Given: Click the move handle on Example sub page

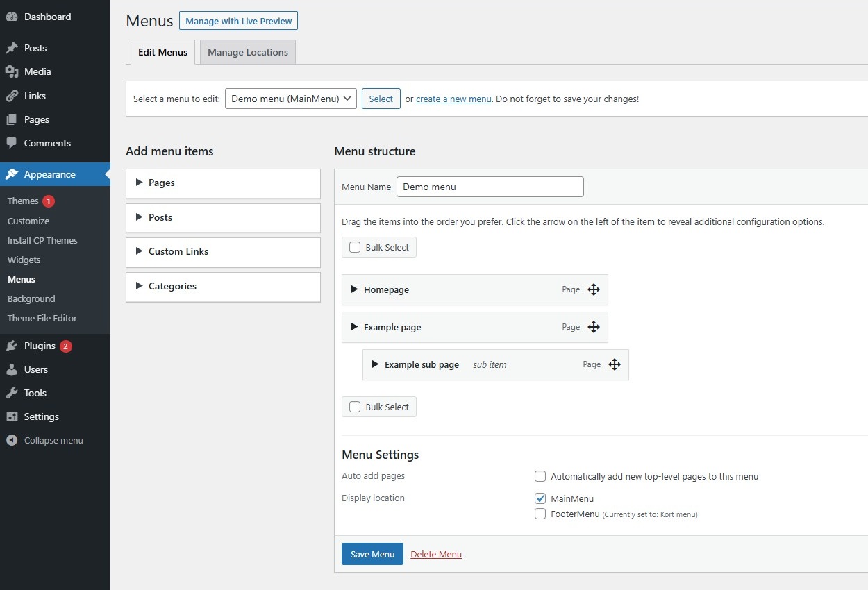Looking at the screenshot, I should [x=615, y=364].
